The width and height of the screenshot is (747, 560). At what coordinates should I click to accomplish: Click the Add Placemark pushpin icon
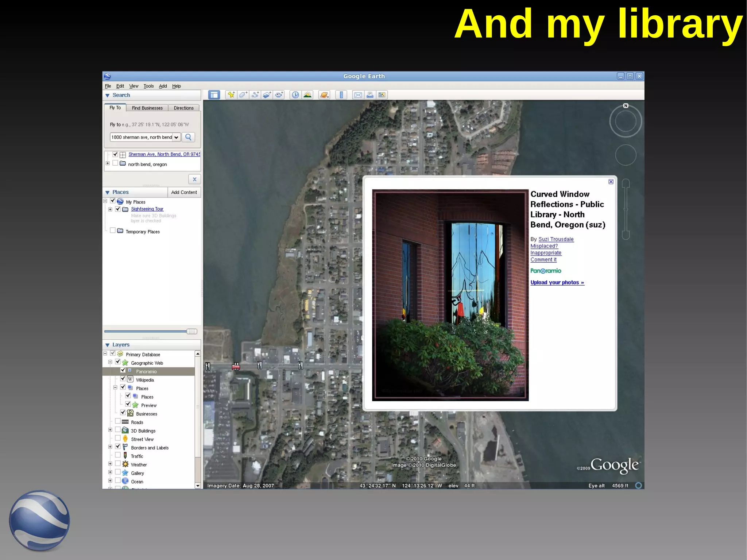[231, 95]
